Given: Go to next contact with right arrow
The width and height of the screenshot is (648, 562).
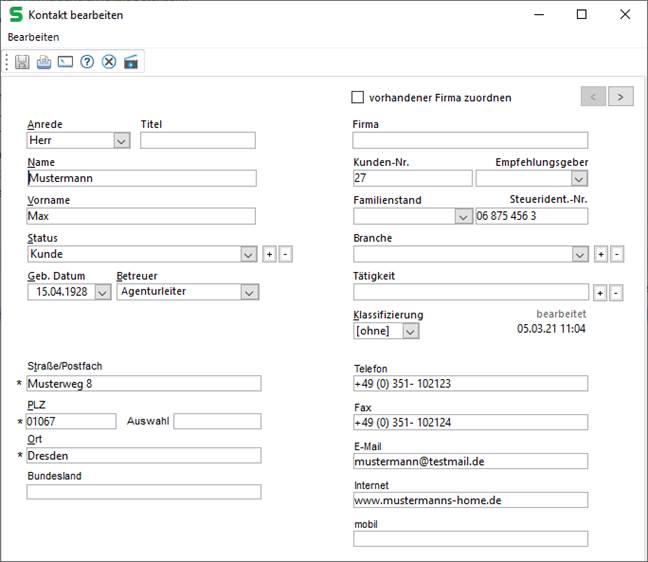Looking at the screenshot, I should (621, 96).
